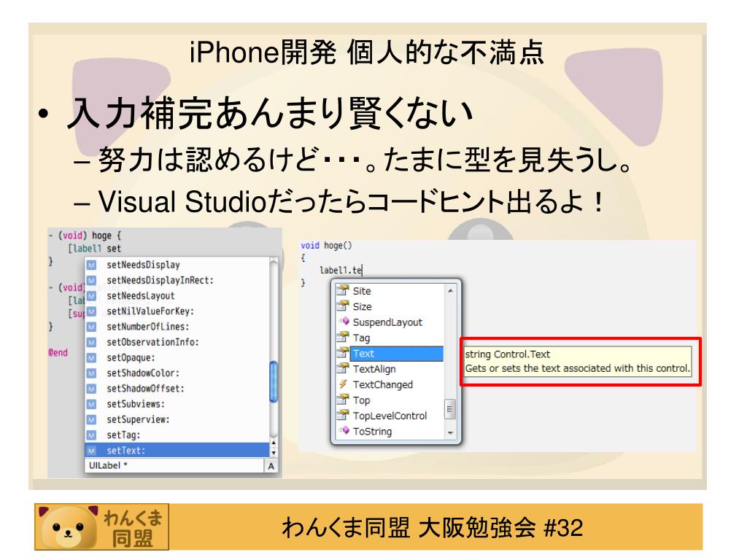Screen dimensions: 747x560
Task: Click the property icon beside Tag
Action: (343, 337)
